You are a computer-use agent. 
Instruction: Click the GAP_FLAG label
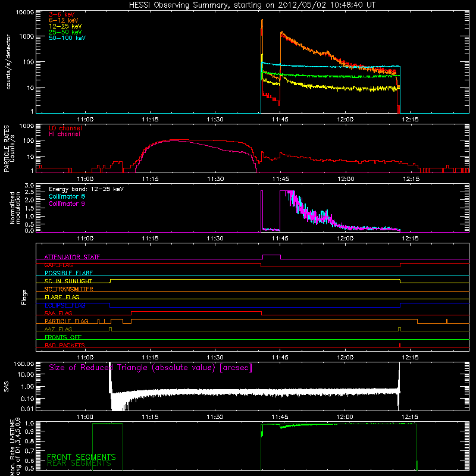(x=58, y=265)
